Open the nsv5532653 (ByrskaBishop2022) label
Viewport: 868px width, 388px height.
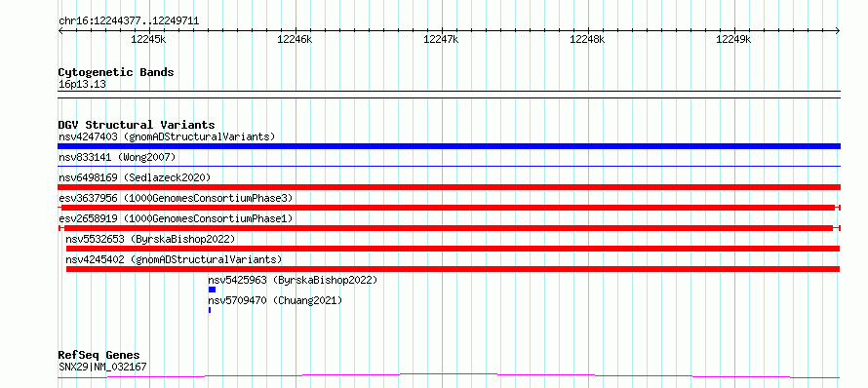pyautogui.click(x=150, y=239)
